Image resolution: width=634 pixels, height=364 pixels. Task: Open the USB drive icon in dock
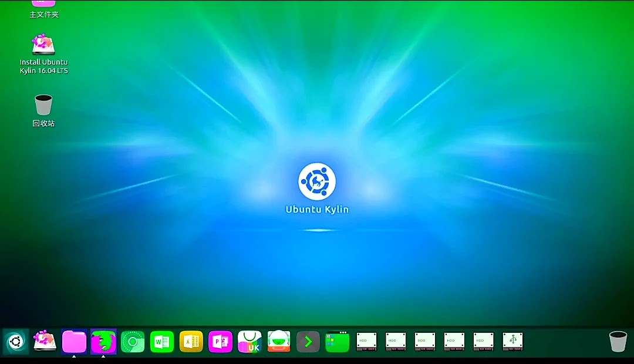click(x=512, y=342)
